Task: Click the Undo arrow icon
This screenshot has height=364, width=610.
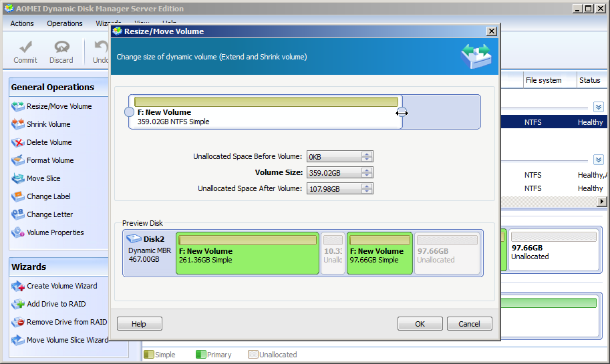Action: tap(102, 47)
